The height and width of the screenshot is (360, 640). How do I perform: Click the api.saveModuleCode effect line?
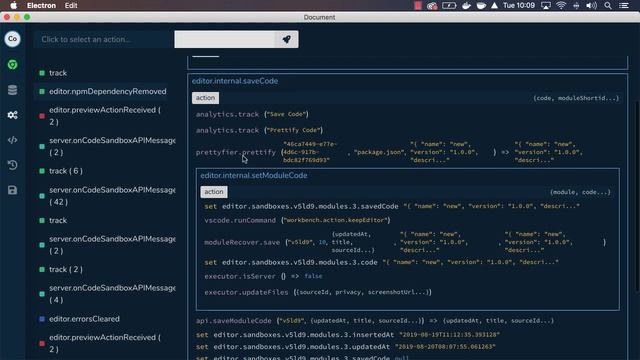375,321
